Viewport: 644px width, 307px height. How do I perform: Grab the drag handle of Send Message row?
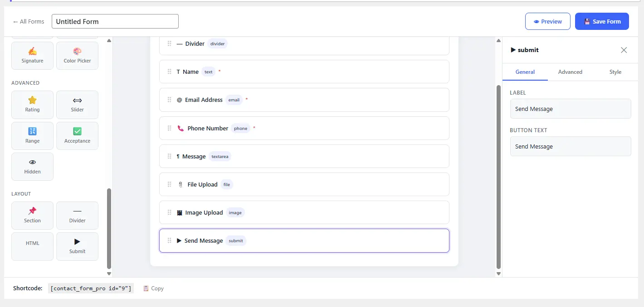[169, 240]
